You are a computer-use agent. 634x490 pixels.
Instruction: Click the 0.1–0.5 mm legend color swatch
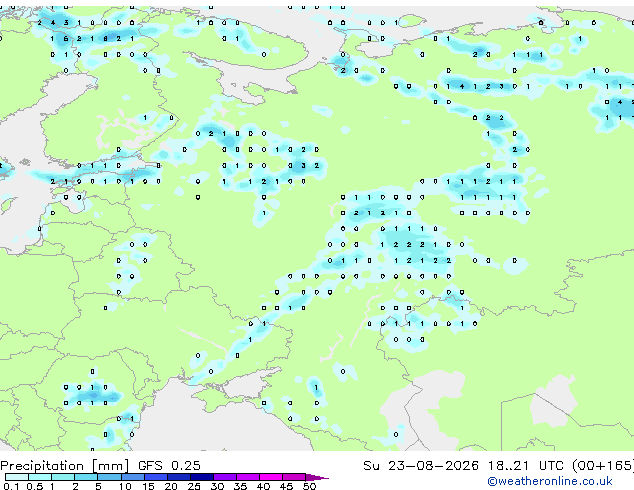pyautogui.click(x=17, y=477)
